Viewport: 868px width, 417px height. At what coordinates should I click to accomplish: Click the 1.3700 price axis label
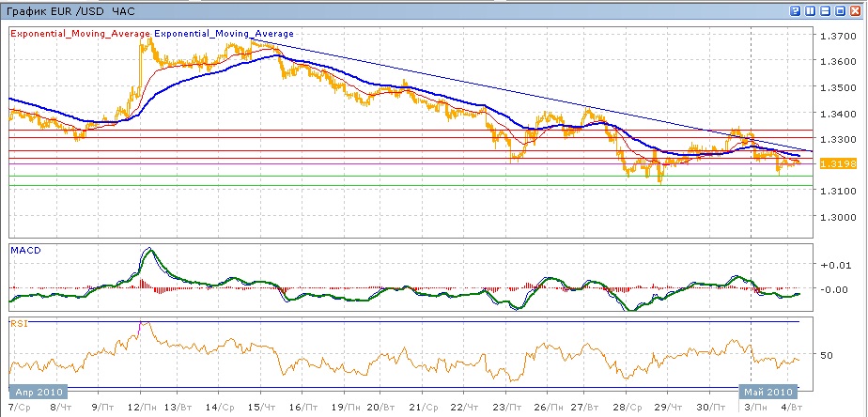835,36
